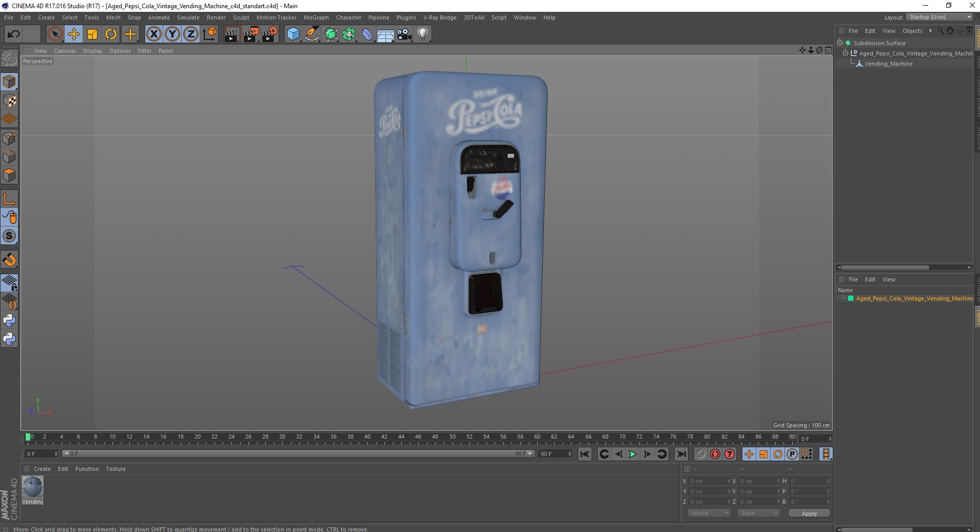Switch to Edges mode

pos(9,157)
